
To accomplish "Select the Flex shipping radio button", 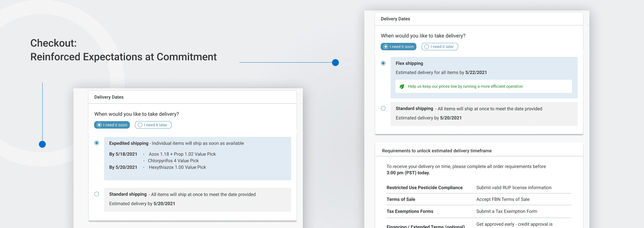I will (383, 63).
